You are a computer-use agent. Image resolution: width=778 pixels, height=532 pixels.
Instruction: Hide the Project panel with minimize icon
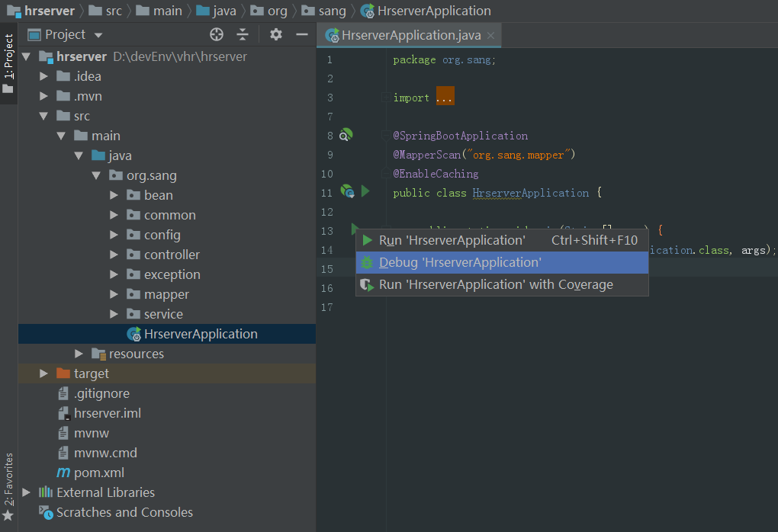pyautogui.click(x=302, y=34)
